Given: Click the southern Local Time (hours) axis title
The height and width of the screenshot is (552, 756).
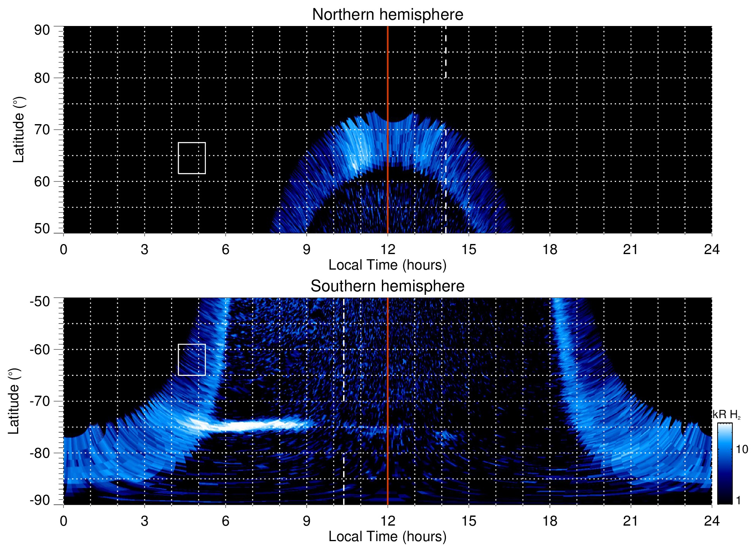Looking at the screenshot, I should click(x=387, y=536).
